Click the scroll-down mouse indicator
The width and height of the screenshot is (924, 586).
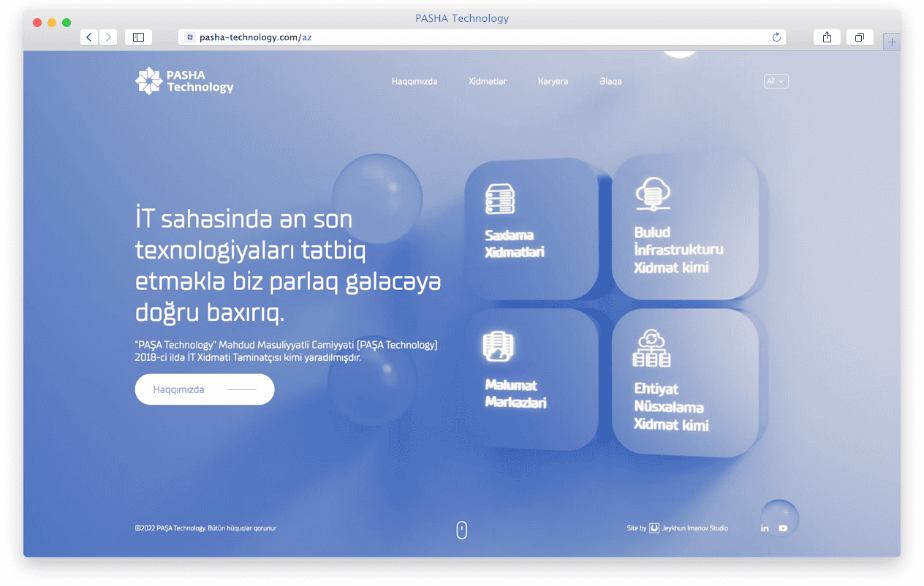click(x=462, y=530)
